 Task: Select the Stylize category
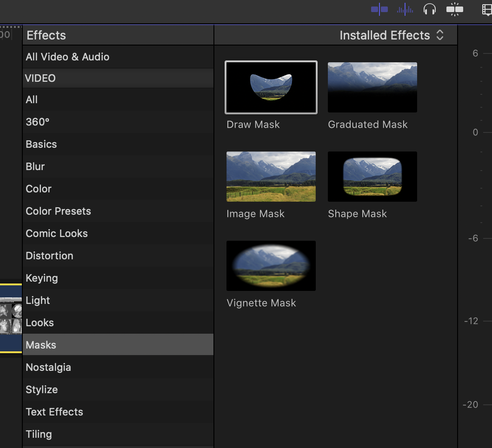pos(118,389)
